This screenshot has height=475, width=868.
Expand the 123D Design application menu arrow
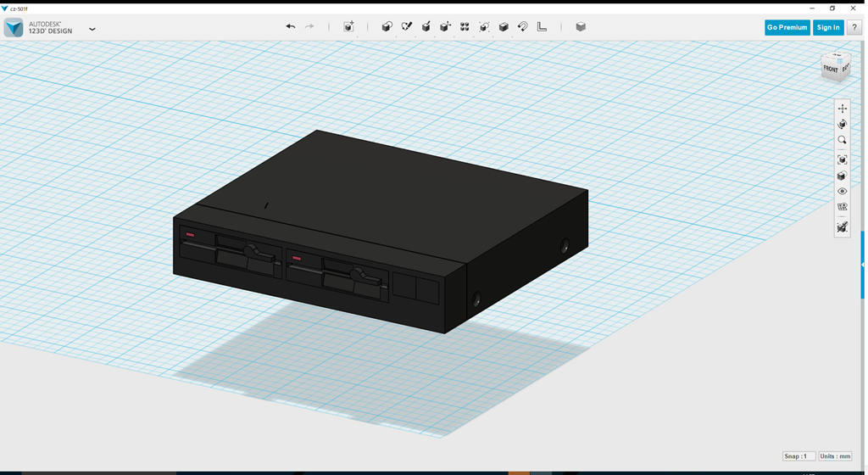click(x=92, y=29)
